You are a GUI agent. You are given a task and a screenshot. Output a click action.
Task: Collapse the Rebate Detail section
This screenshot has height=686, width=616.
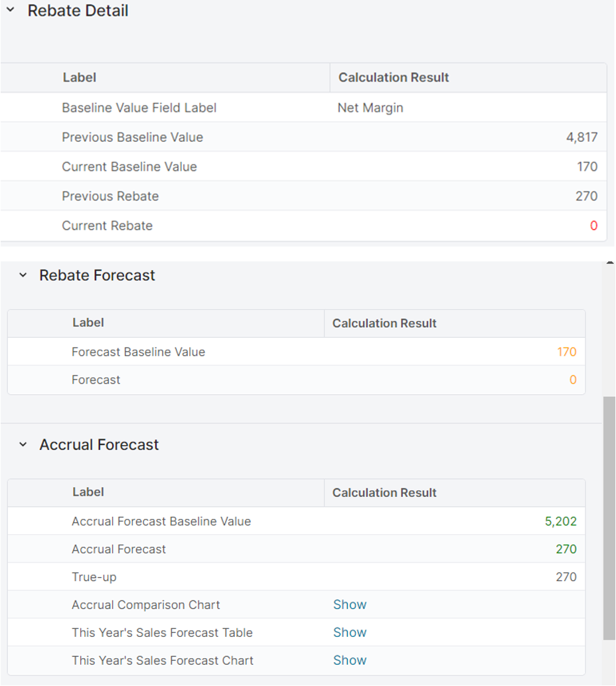coord(11,11)
